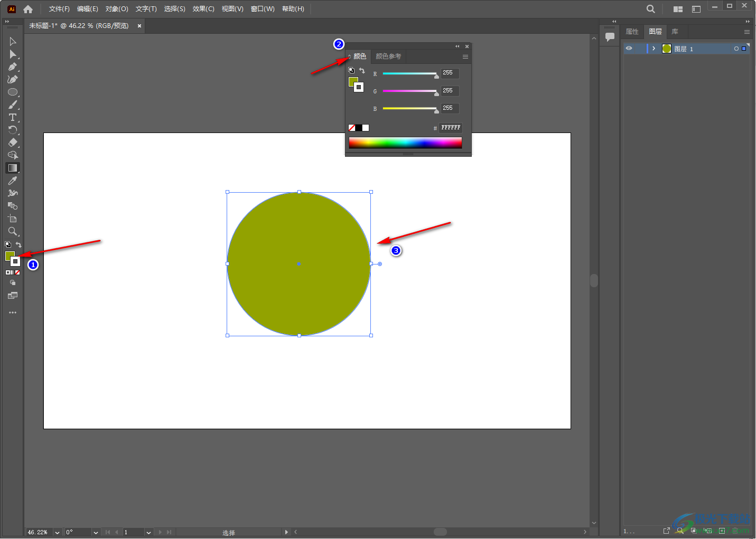Click default fill and stroke icon in toolbar

pyautogui.click(x=8, y=244)
